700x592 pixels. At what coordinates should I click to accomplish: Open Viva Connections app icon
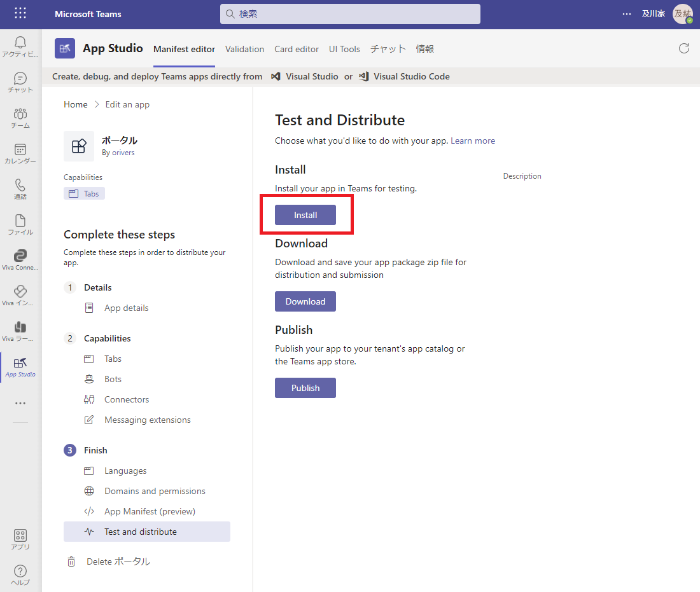pos(20,257)
